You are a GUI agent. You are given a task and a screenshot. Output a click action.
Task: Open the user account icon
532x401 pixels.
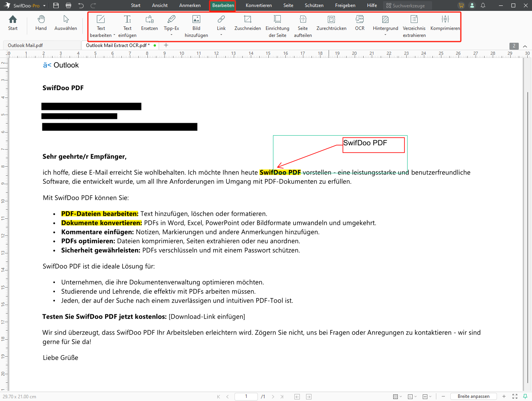coord(472,5)
